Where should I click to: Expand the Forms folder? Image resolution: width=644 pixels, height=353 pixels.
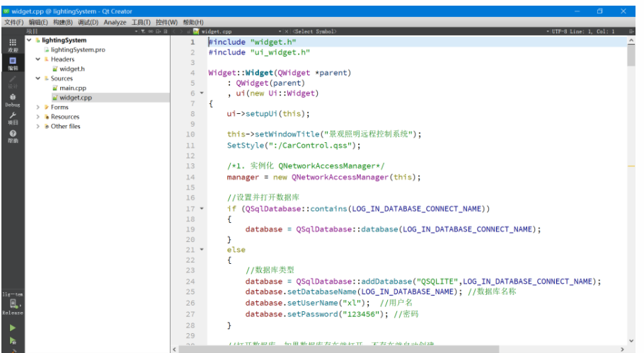click(38, 107)
